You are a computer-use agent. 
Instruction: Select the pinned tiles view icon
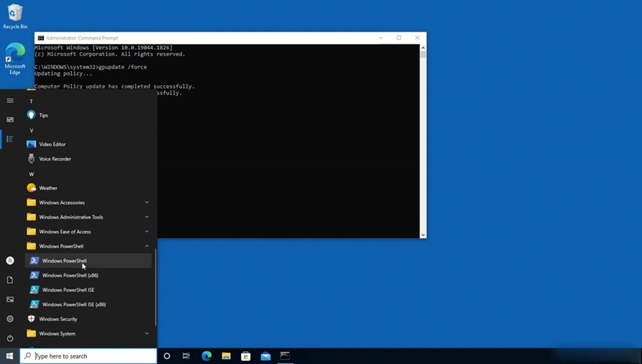pos(10,120)
